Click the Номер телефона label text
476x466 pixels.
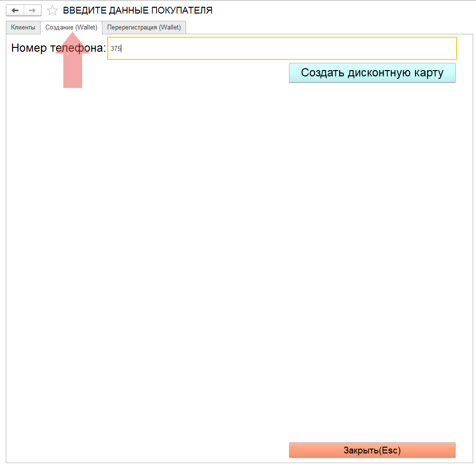coord(58,48)
